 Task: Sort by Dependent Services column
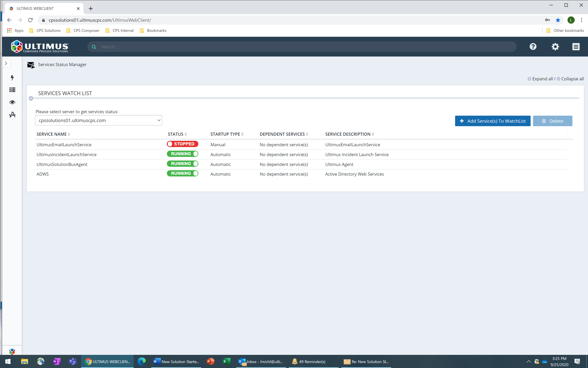[x=284, y=134]
